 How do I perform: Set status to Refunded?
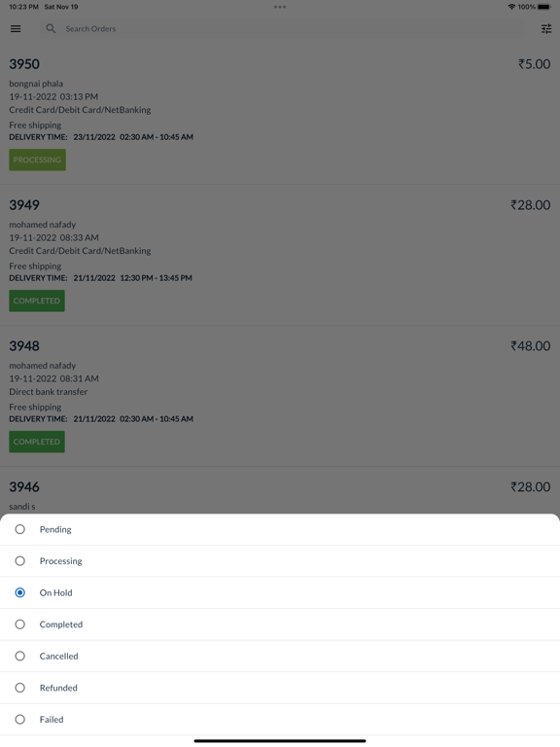coord(280,688)
